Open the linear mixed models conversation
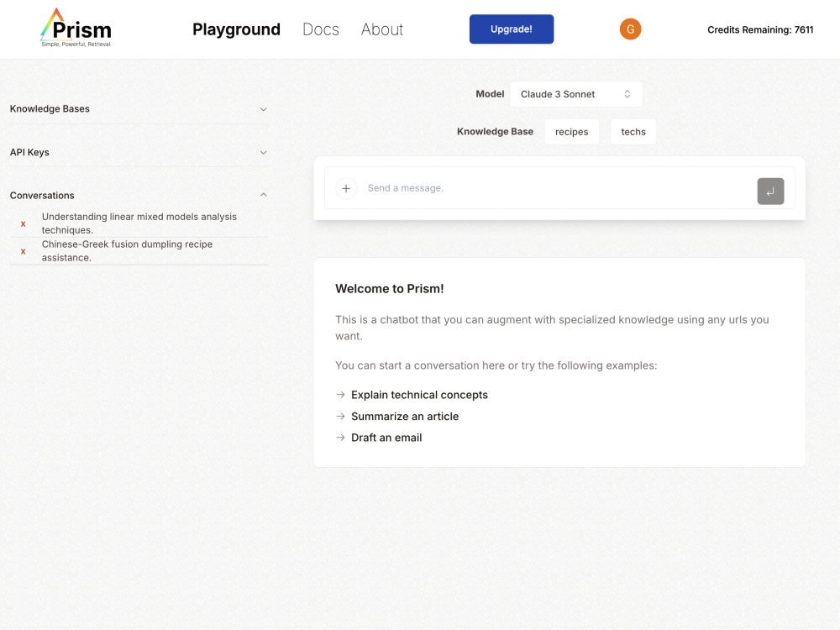The width and height of the screenshot is (840, 630). click(x=139, y=223)
